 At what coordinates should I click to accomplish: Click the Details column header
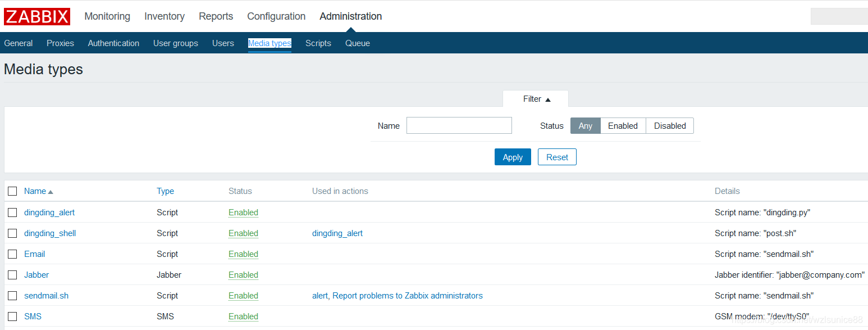[x=727, y=191]
